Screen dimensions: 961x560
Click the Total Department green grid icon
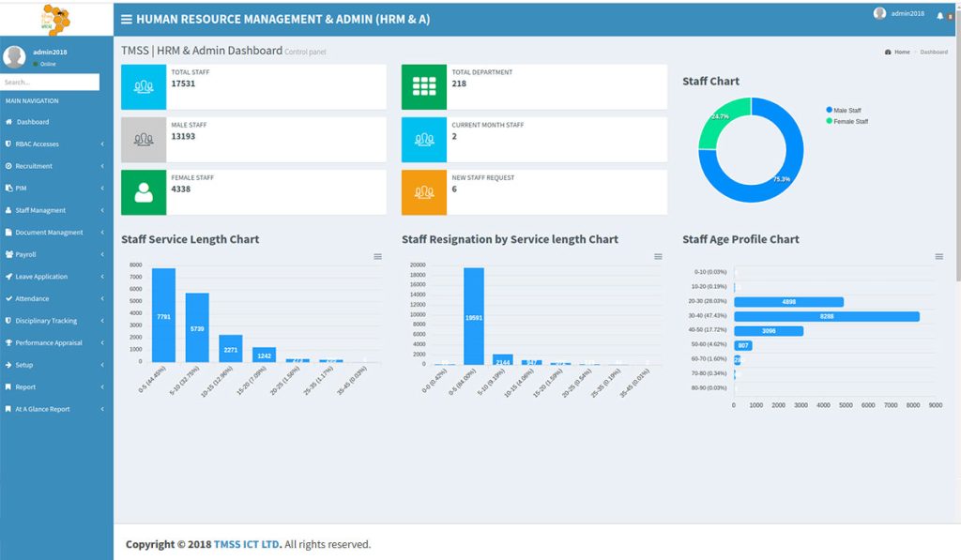[424, 87]
